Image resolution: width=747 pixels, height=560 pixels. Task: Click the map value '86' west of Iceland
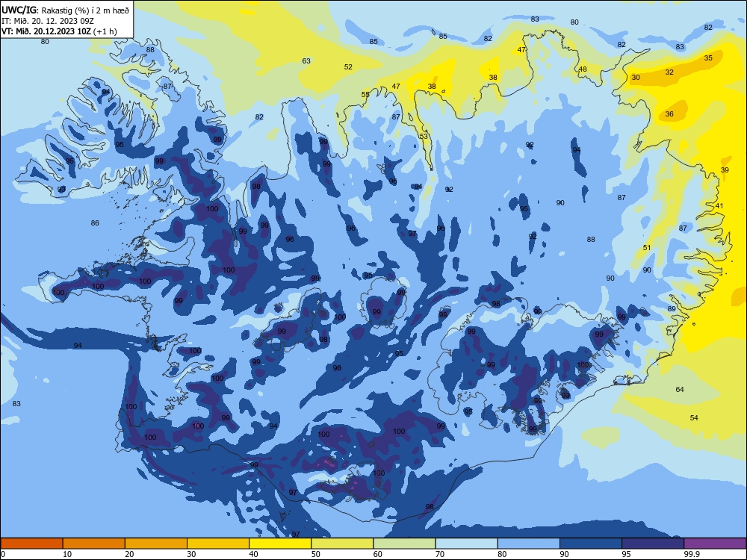click(x=95, y=223)
